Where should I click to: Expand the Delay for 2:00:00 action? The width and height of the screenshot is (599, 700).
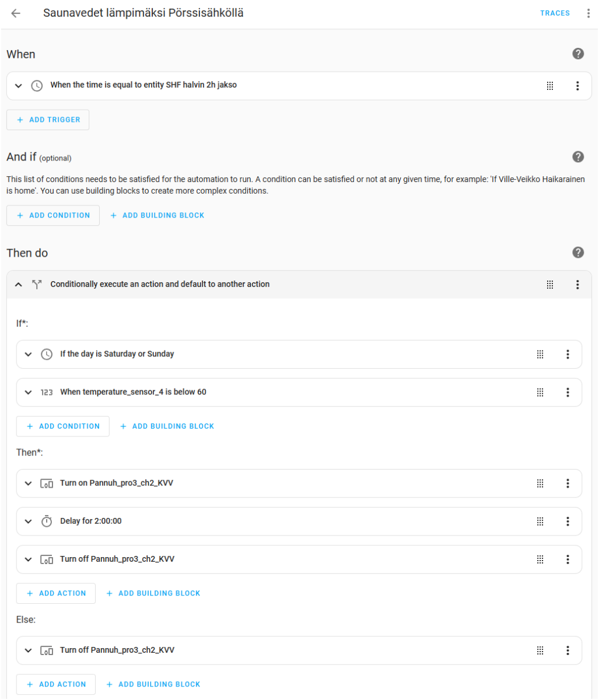(28, 521)
